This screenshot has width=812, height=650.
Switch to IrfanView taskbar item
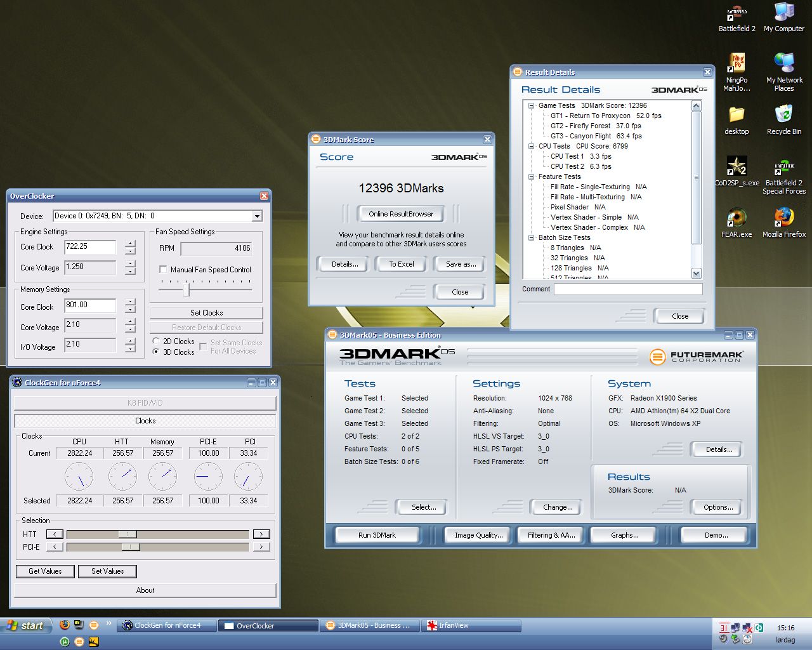(x=471, y=625)
